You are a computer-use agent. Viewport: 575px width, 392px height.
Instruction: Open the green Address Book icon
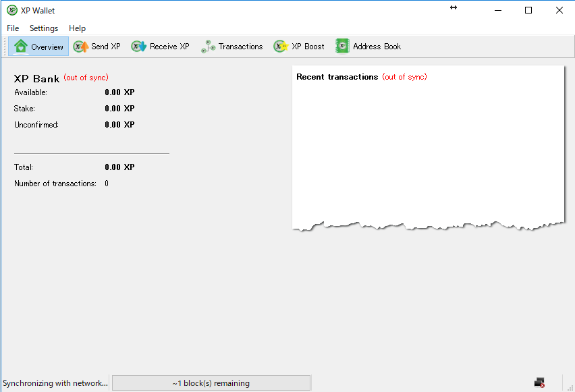tap(342, 47)
